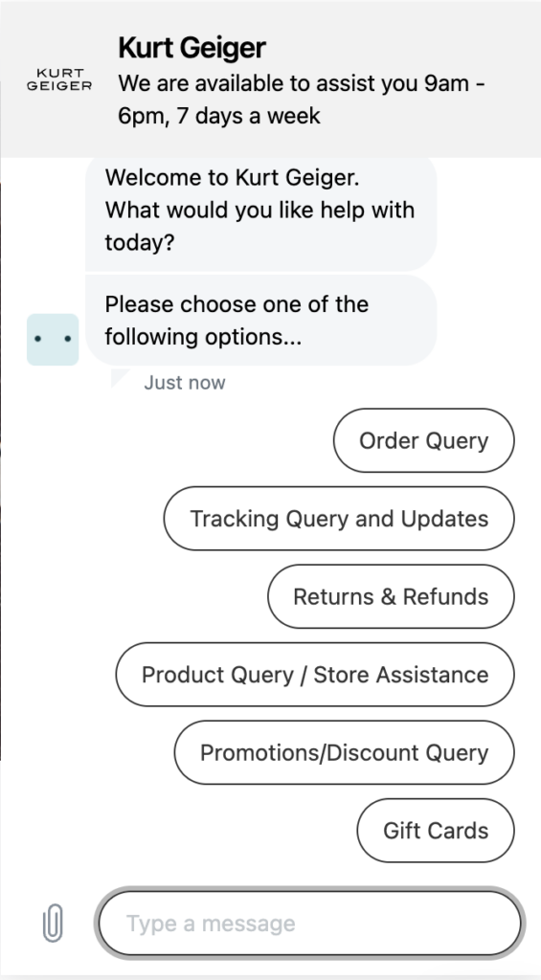Pick the Returns & Refunds option
This screenshot has width=541, height=980.
(391, 596)
